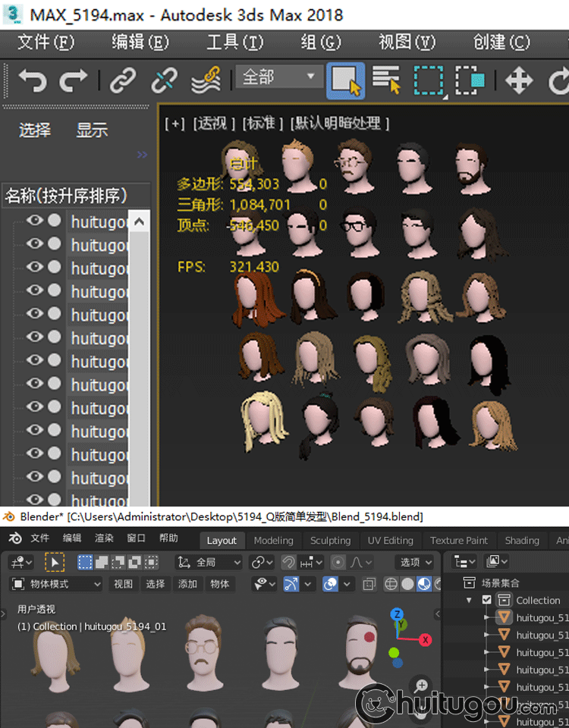Choose the Bind to Space Warp tool
This screenshot has height=728, width=569.
206,80
